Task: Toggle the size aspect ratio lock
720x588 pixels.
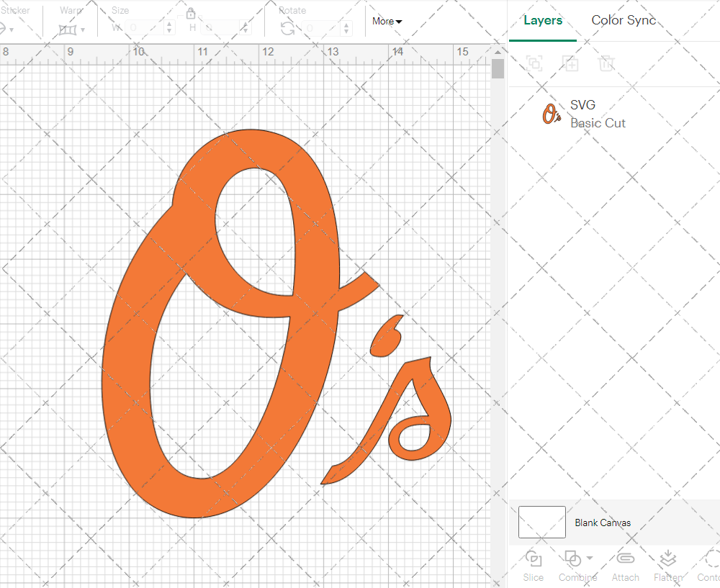Action: 191,14
